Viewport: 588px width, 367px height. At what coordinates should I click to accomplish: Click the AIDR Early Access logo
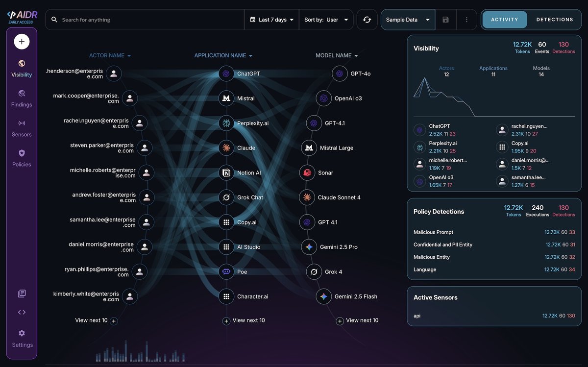pos(22,17)
